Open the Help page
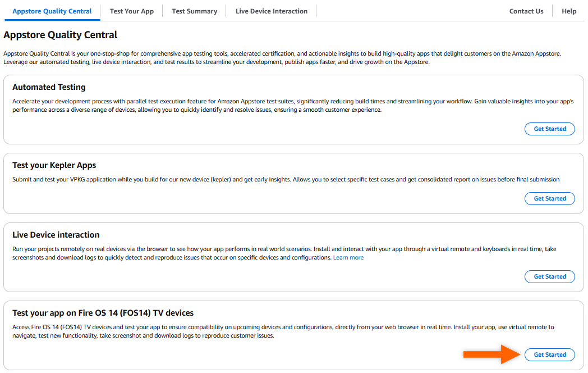 click(x=569, y=11)
